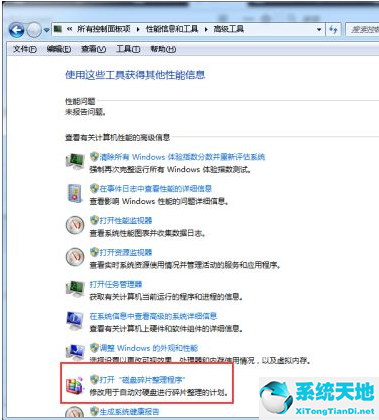
Task: Click description 获取有关计算机当前运行的程序和进程的信息
Action: click(x=166, y=297)
